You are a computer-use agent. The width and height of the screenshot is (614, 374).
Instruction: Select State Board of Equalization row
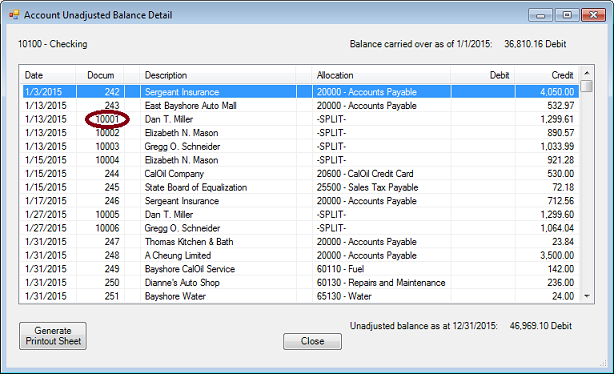point(300,187)
